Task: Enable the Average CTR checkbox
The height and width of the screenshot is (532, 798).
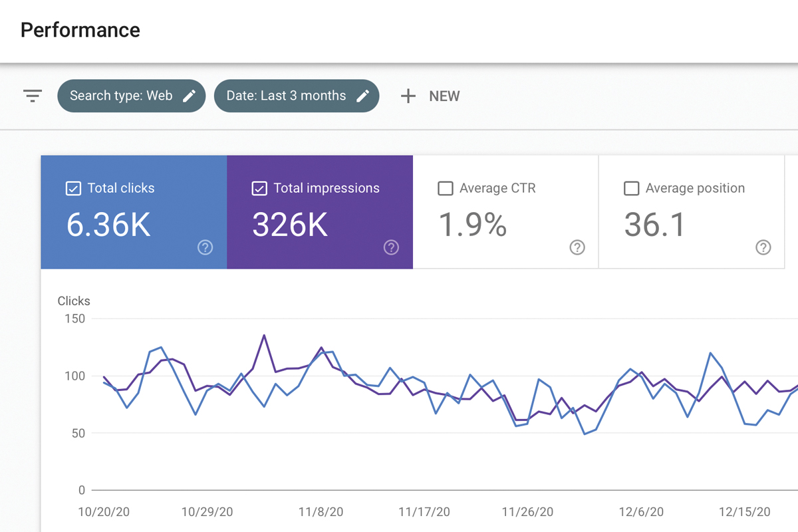Action: (x=446, y=189)
